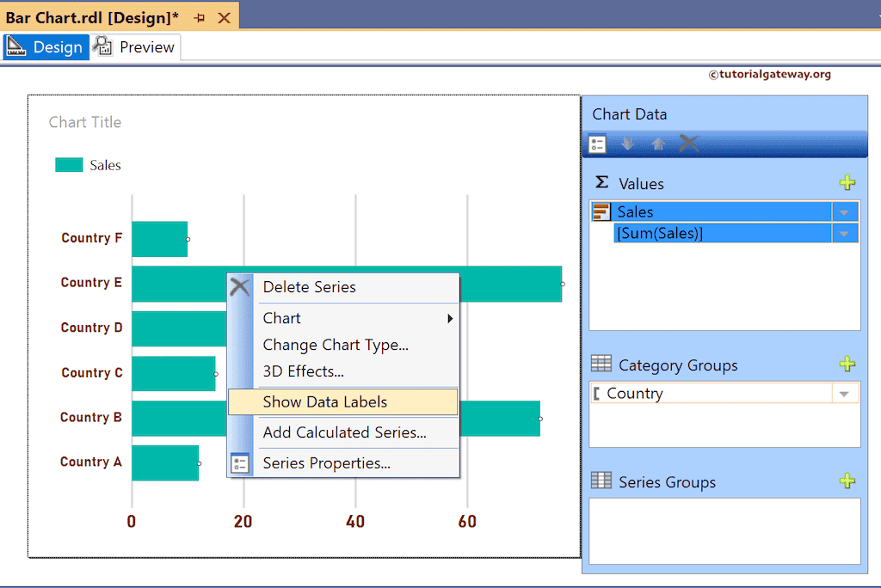This screenshot has width=881, height=588.
Task: Open Series Properties via its icon in the context menu
Action: (242, 463)
